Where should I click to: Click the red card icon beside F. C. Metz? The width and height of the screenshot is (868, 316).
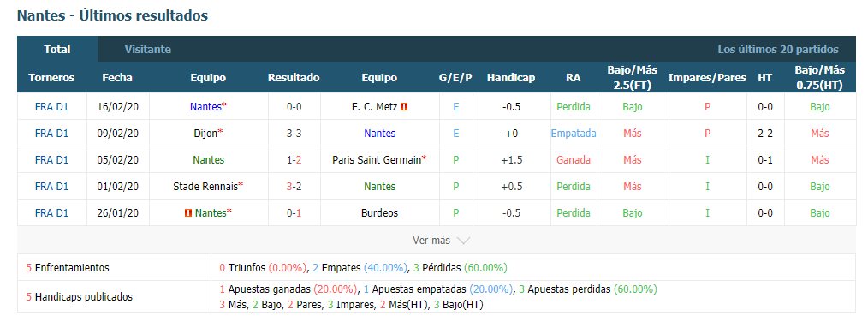click(404, 107)
